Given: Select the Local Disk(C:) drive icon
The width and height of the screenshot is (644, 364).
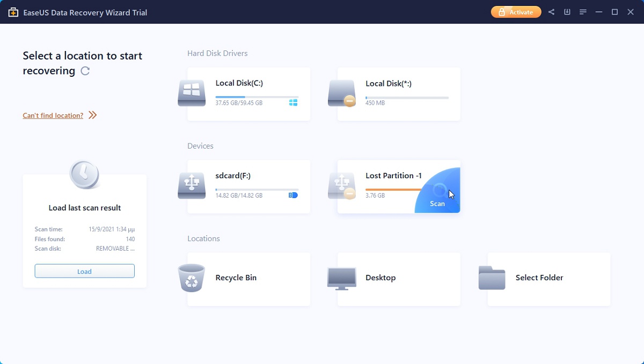Looking at the screenshot, I should coord(192,93).
